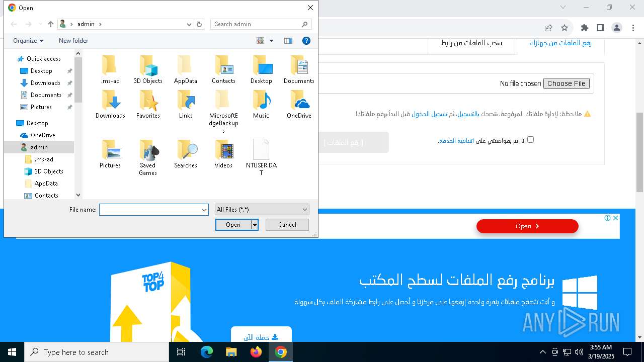Open Firefox from taskbar
Screen dimensions: 644x362
click(x=256, y=352)
